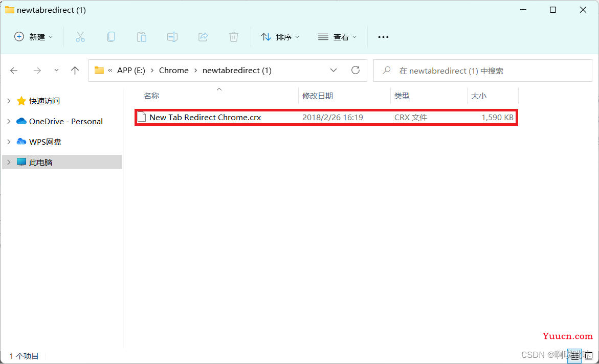
Task: Click the CRX 文件 type cell
Action: pos(411,117)
